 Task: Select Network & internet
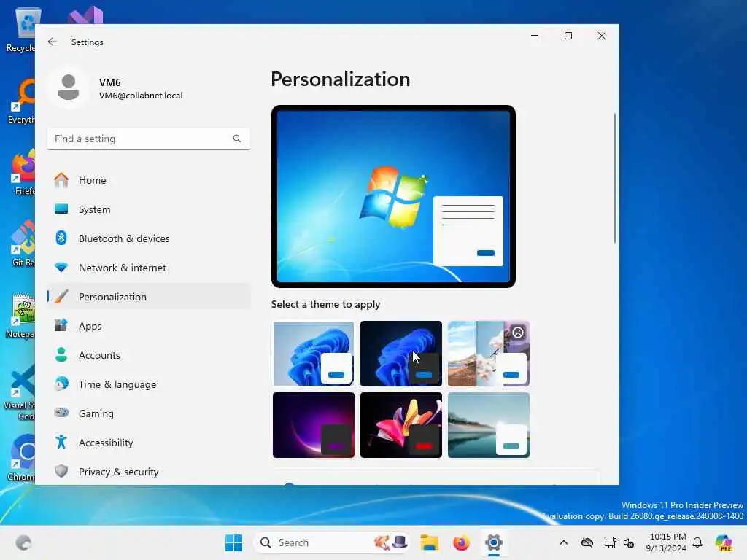click(149, 267)
